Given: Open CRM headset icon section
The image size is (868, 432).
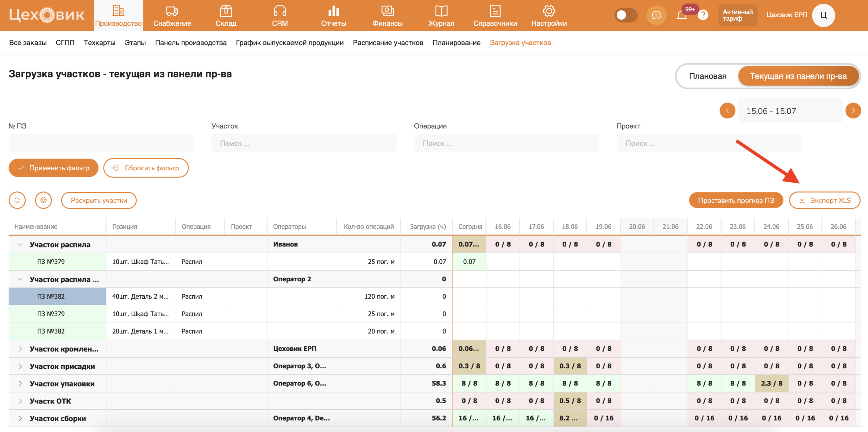Looking at the screenshot, I should tap(280, 16).
